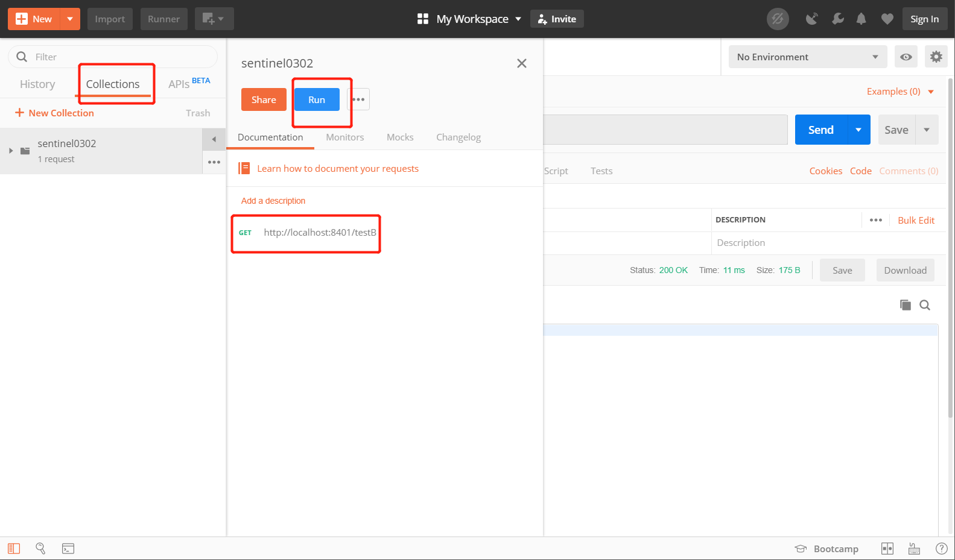Open the GET localhost:8401/testB request
The width and height of the screenshot is (955, 560).
pyautogui.click(x=307, y=232)
